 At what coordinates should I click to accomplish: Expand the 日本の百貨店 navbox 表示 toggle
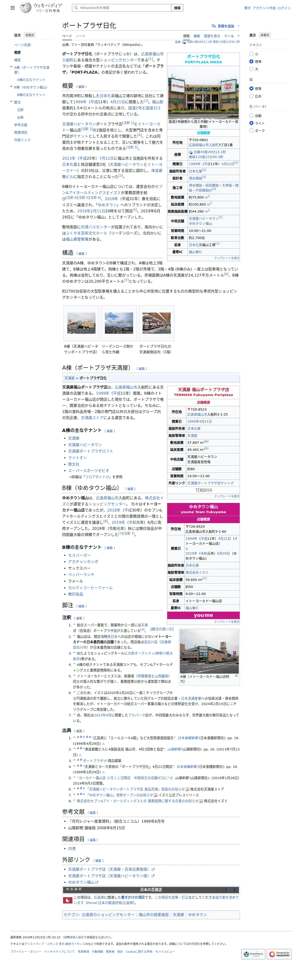click(230, 889)
